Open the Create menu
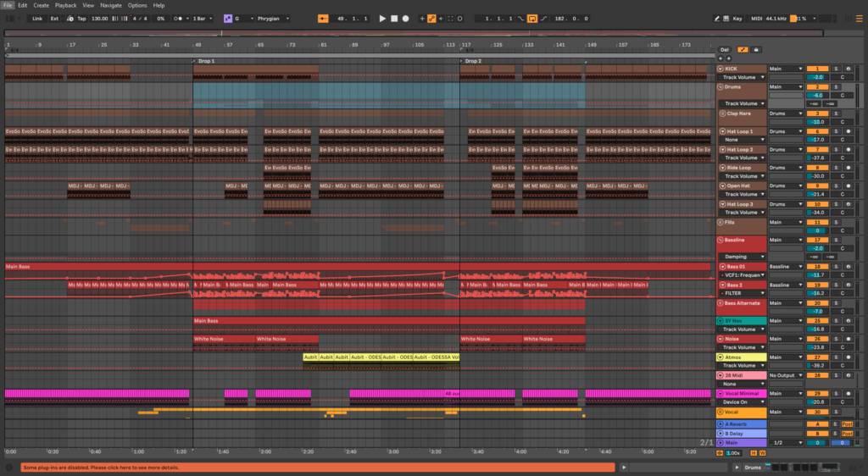The height and width of the screenshot is (476, 868). [41, 5]
